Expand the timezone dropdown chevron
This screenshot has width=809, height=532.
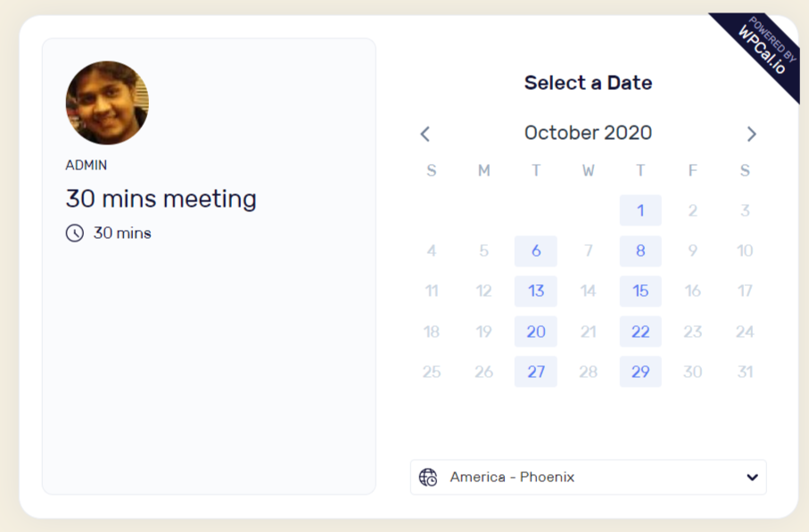(752, 478)
